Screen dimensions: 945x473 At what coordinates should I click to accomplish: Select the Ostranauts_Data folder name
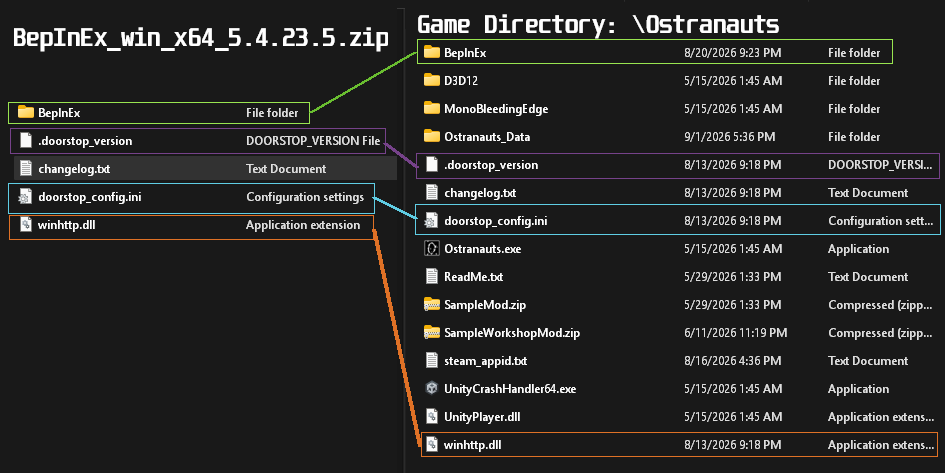tap(487, 137)
